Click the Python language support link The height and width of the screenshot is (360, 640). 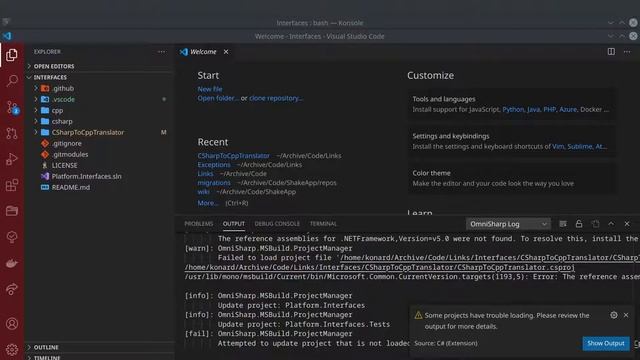click(513, 109)
